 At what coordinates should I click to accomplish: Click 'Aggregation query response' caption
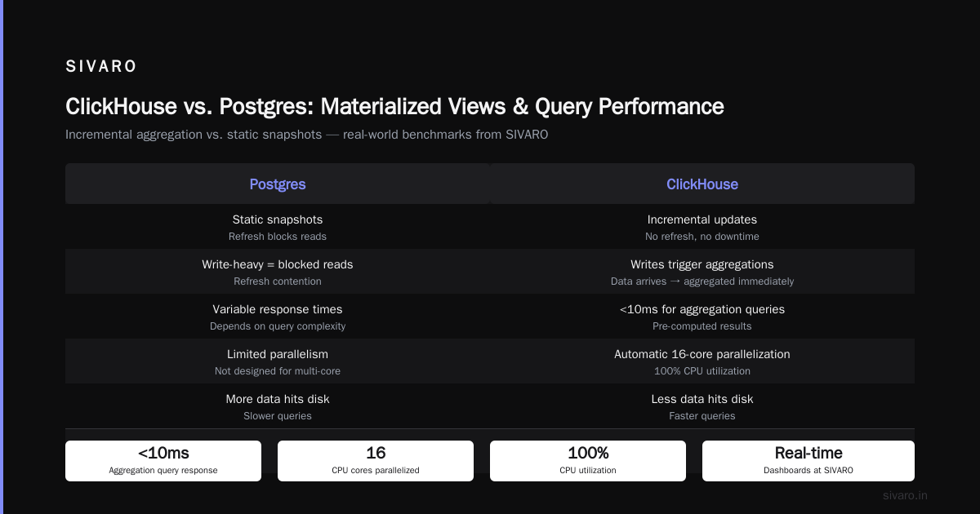(163, 471)
